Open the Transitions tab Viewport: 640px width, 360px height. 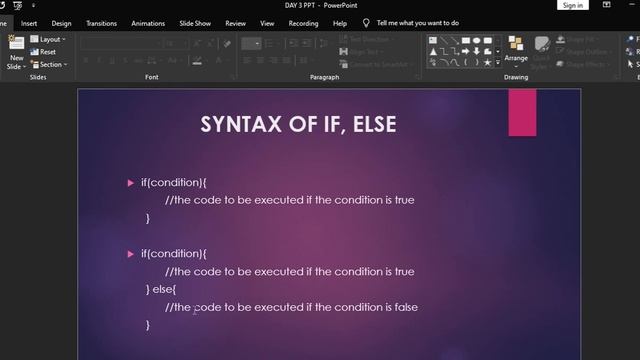101,23
